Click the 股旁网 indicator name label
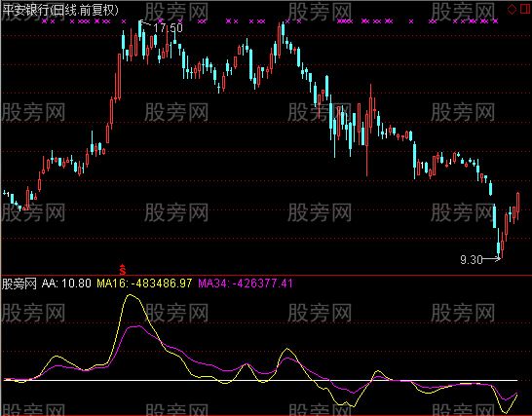 coord(19,284)
